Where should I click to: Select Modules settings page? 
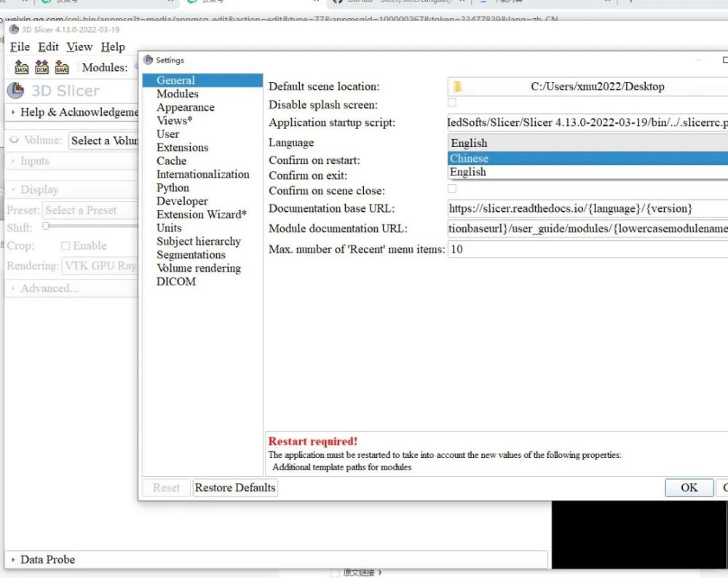click(178, 94)
